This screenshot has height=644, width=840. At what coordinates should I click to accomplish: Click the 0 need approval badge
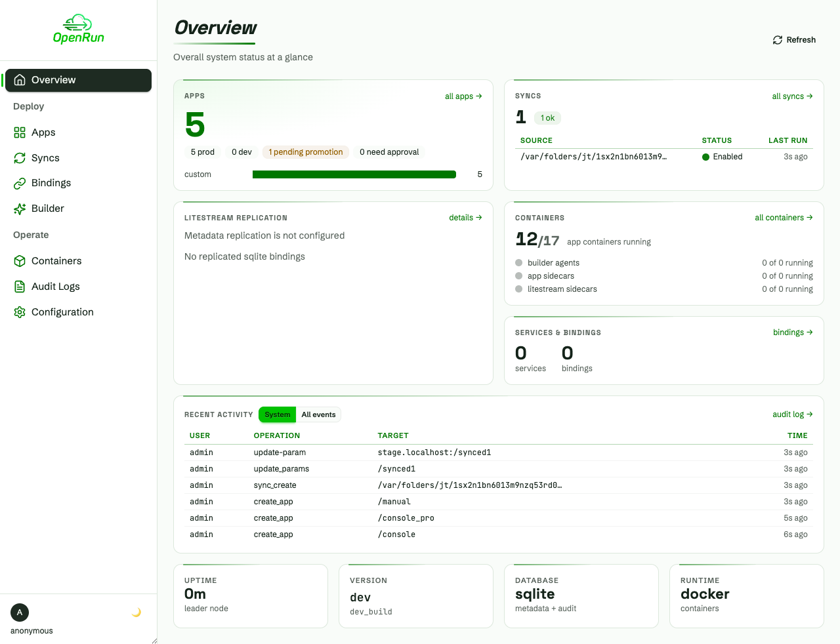[x=389, y=152]
